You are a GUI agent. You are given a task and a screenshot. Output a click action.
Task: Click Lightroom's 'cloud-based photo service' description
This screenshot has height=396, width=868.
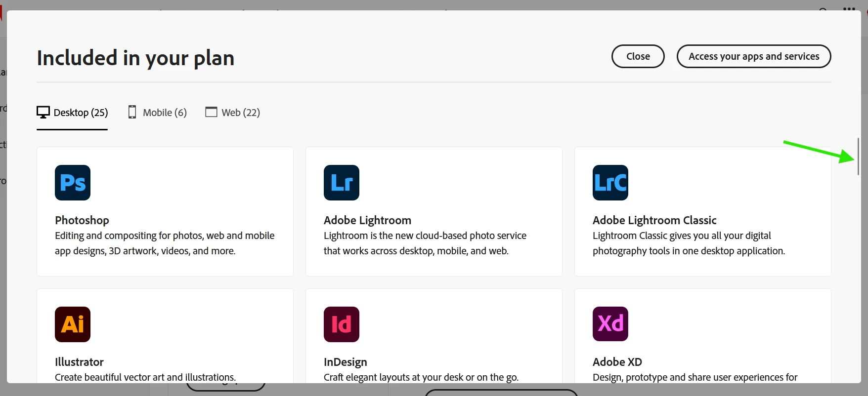(425, 243)
